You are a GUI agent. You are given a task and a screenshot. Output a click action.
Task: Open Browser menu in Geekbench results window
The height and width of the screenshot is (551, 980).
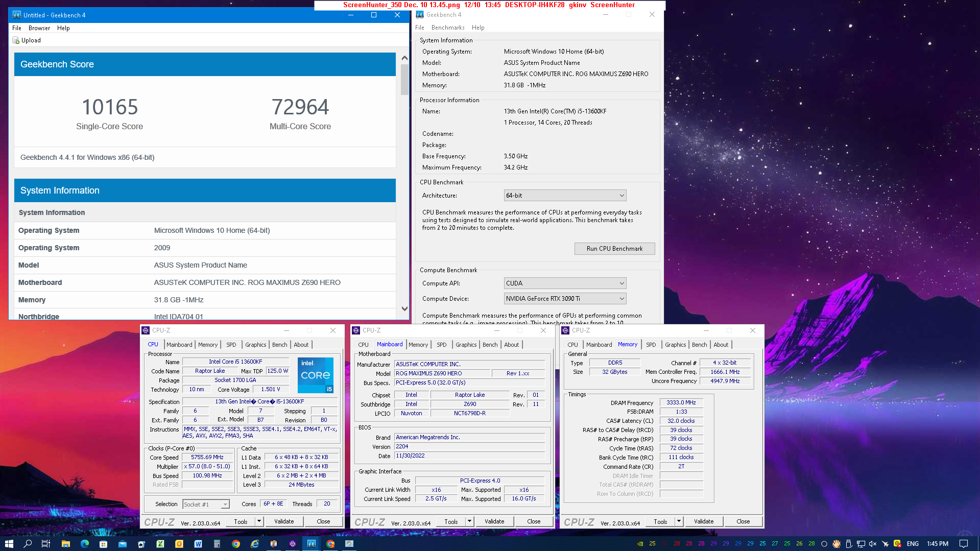[39, 28]
